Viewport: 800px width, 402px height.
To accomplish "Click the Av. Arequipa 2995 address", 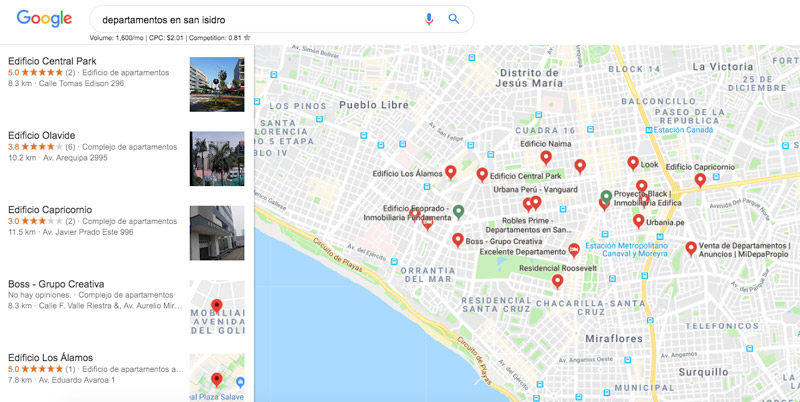I will [x=74, y=158].
